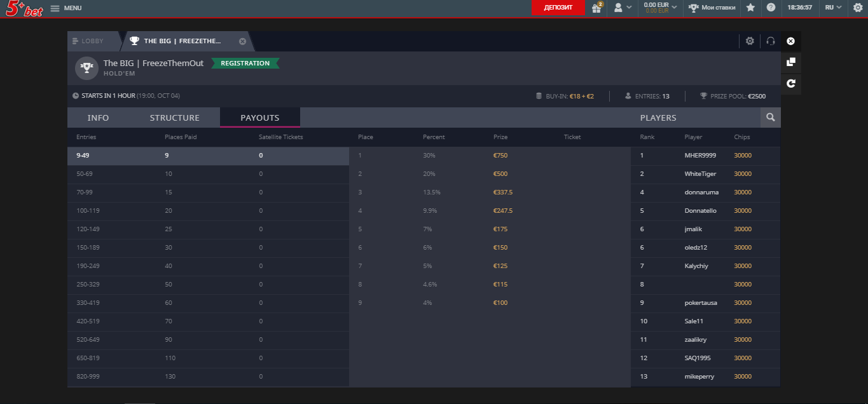The image size is (868, 404).
Task: Open the hamburger MENU icon
Action: click(55, 8)
